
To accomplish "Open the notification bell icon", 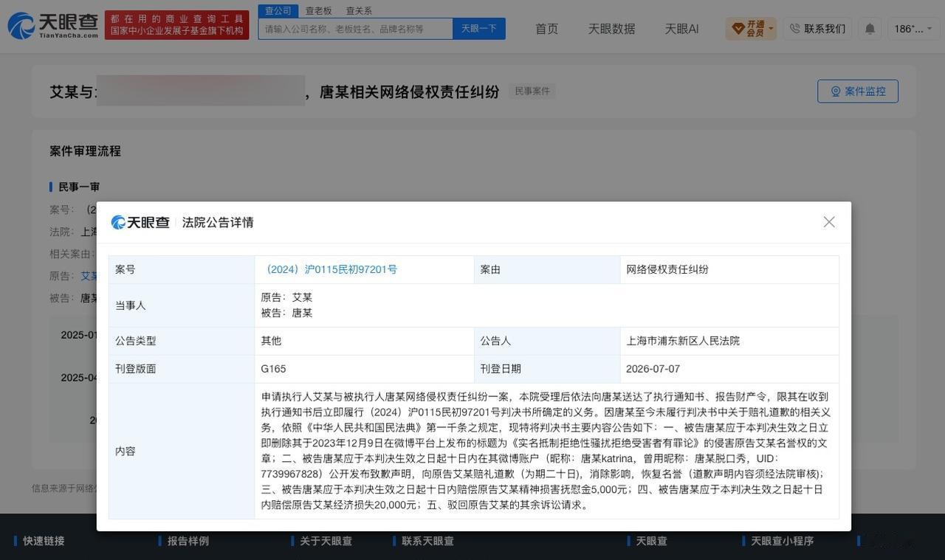I will [x=870, y=29].
